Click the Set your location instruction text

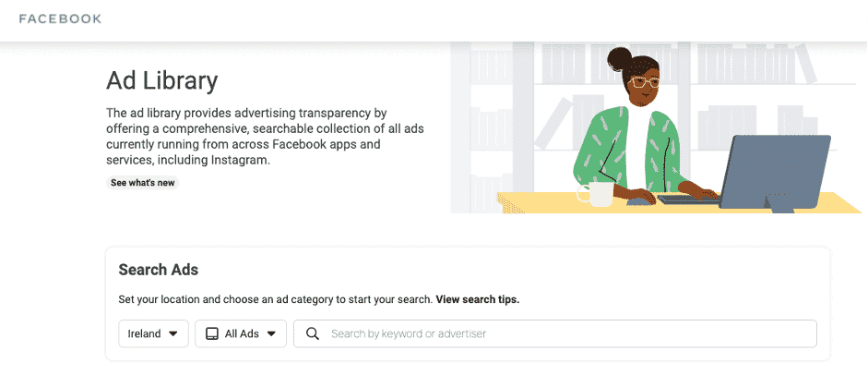(x=275, y=299)
